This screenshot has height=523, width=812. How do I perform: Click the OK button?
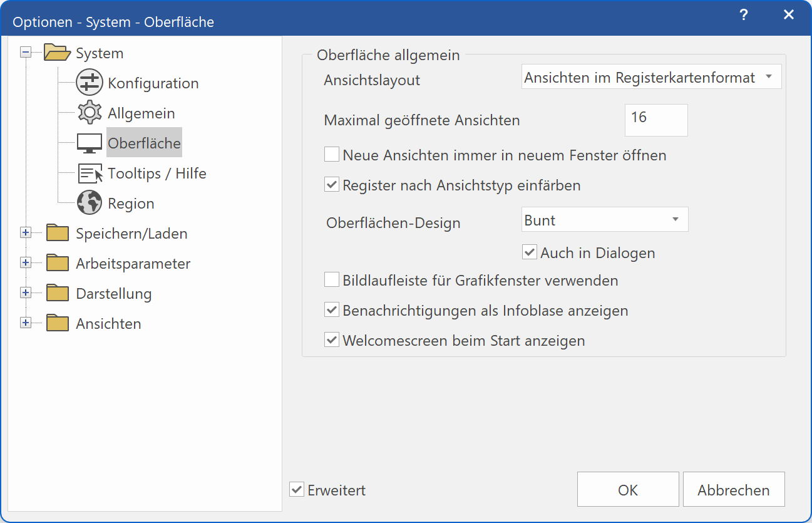pyautogui.click(x=627, y=489)
